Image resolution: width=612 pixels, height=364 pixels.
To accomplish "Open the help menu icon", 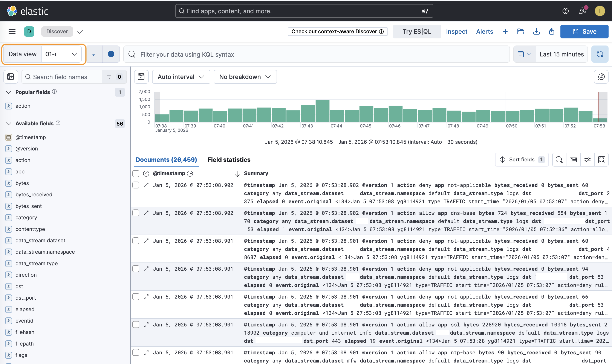I will click(565, 11).
